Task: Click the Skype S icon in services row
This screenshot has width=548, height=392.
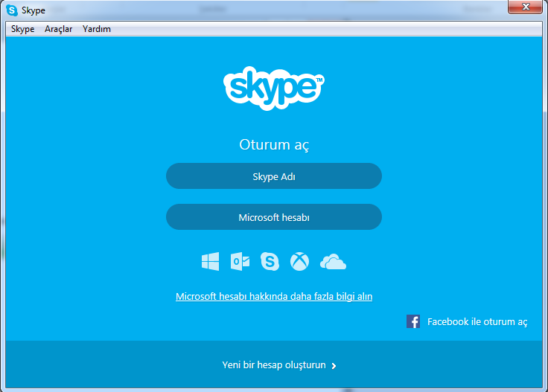Action: pyautogui.click(x=270, y=261)
